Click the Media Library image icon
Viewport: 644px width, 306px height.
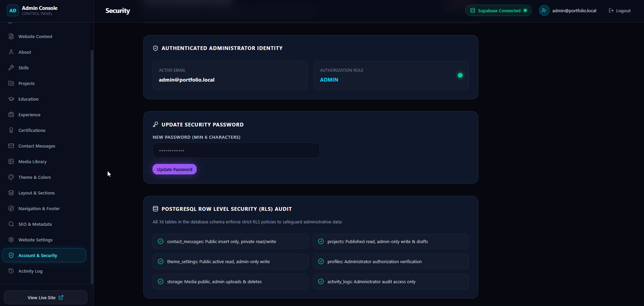click(x=11, y=161)
